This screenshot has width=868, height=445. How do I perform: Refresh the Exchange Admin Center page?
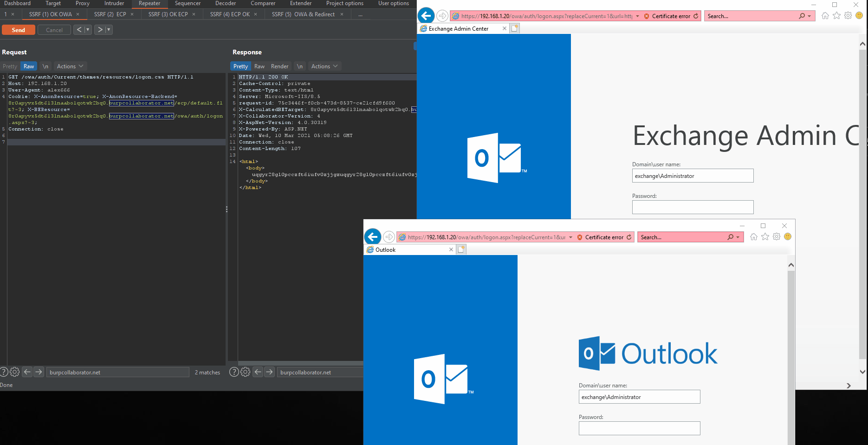coord(696,16)
